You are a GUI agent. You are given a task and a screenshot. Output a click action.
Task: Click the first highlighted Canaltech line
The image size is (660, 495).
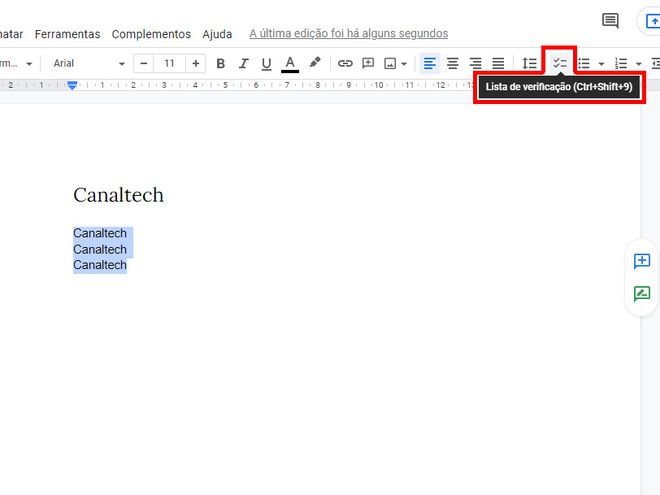(x=100, y=233)
